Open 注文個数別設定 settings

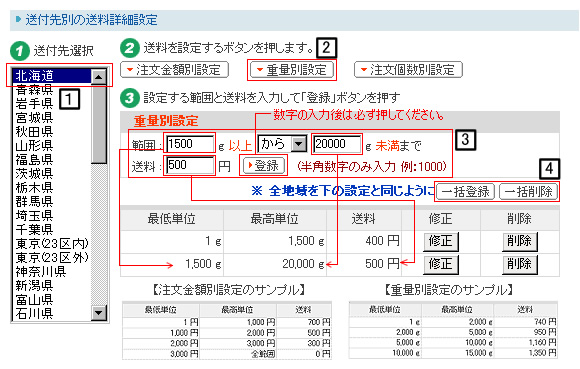click(408, 70)
